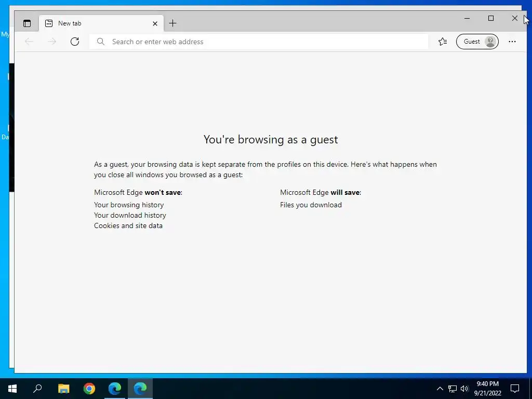Click the Forward navigation arrow
Screen dimensions: 532x399
[x=52, y=42]
